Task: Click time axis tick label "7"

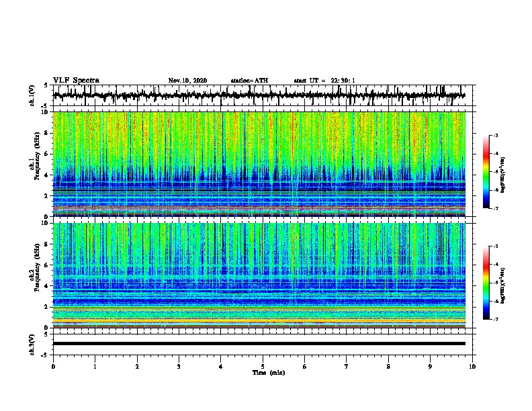Action: (x=347, y=367)
